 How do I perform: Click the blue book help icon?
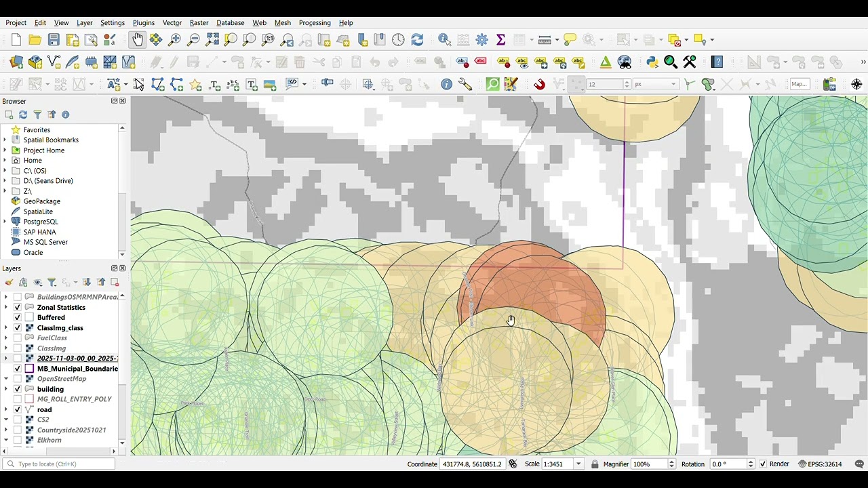(717, 62)
